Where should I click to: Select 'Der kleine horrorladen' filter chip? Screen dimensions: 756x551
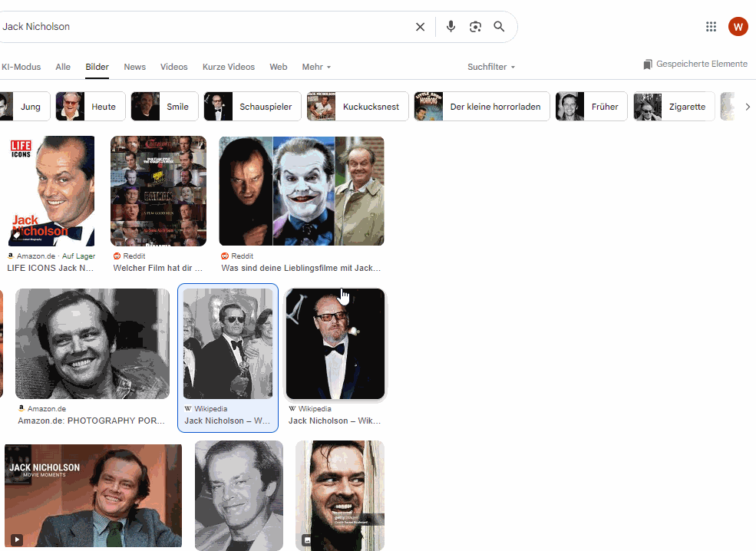coord(482,107)
